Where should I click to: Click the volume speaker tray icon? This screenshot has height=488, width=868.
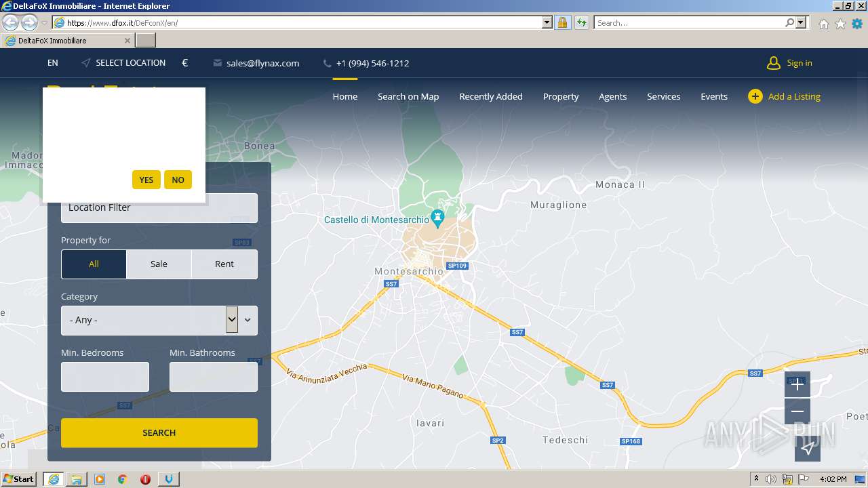[771, 479]
